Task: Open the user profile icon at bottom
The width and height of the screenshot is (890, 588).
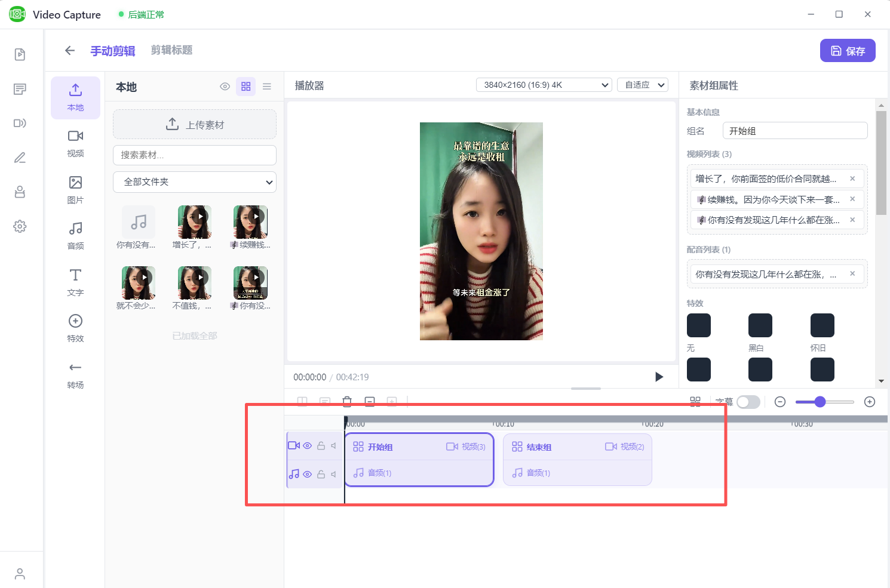Action: (x=20, y=574)
